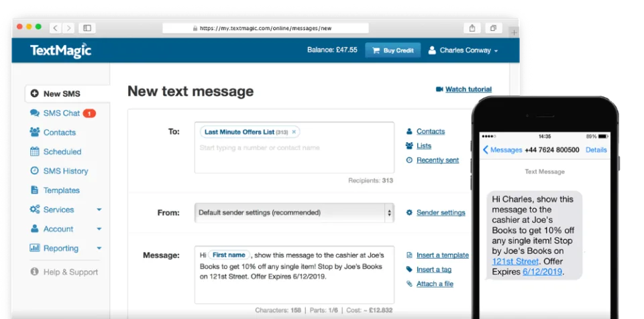Click the Account person icon
This screenshot has width=644, height=319.
(x=34, y=229)
